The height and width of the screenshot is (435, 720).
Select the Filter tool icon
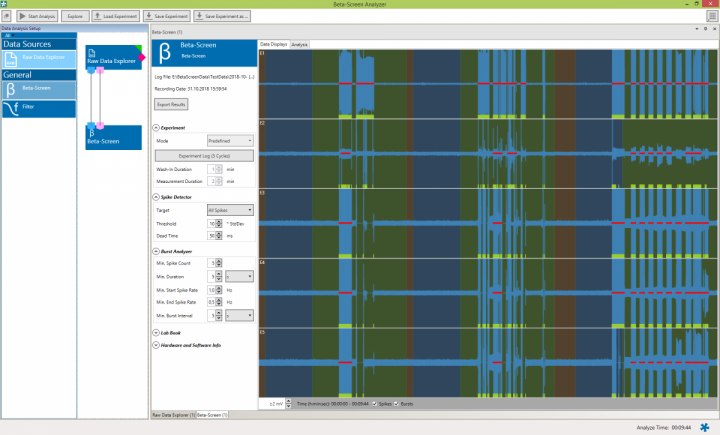pos(12,108)
